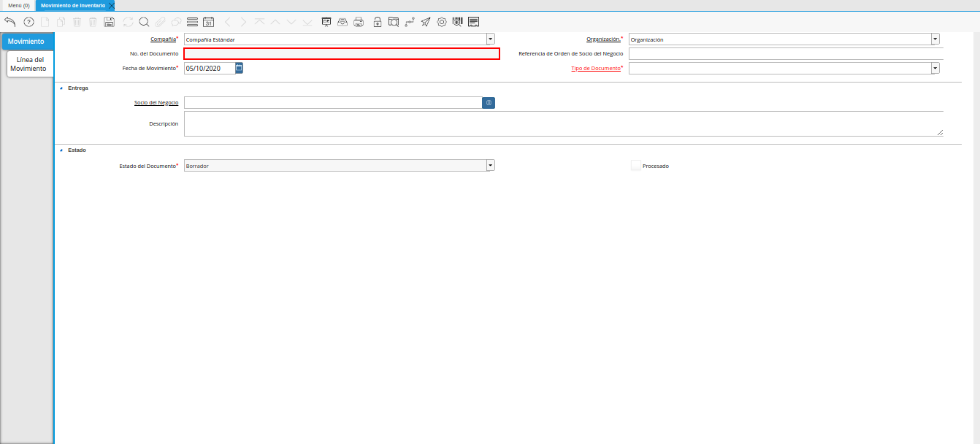The width and height of the screenshot is (980, 444).
Task: Toggle grid view with the list-lines icon
Action: pos(192,22)
